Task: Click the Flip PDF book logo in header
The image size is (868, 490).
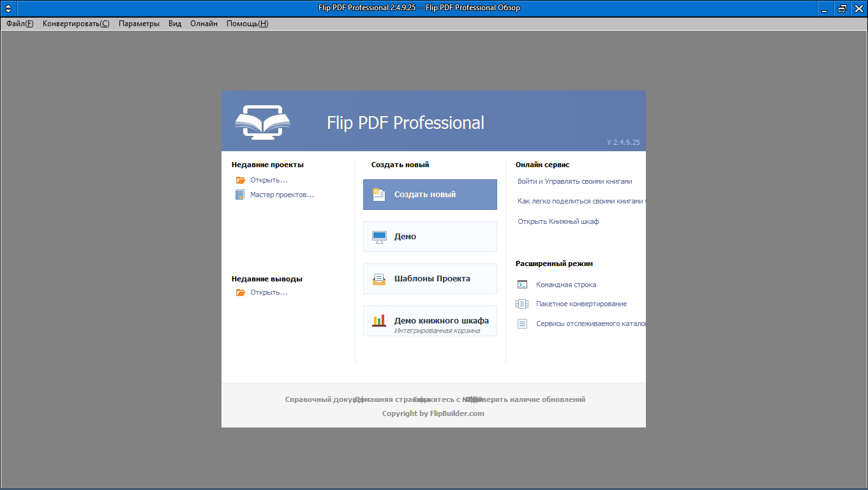Action: pos(262,121)
